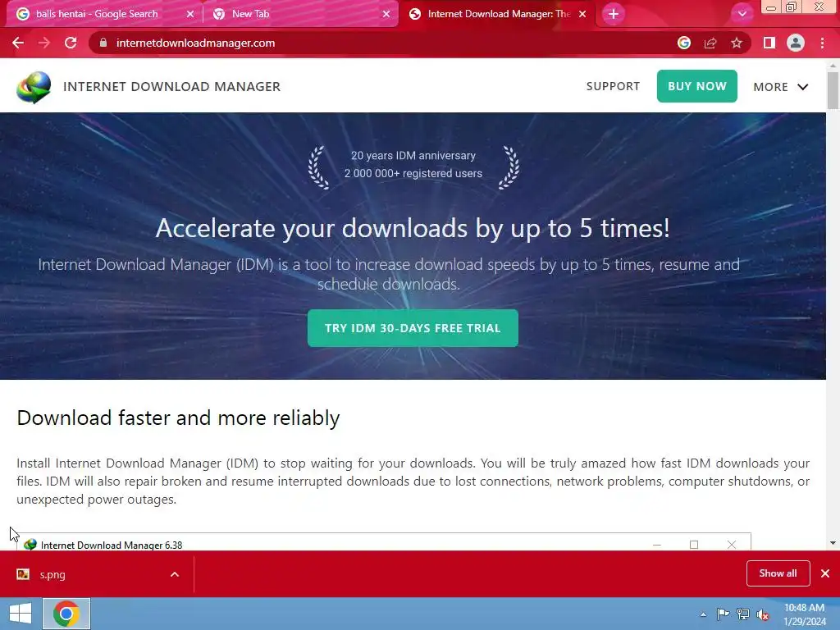Image resolution: width=840 pixels, height=630 pixels.
Task: Click the BUY NOW button
Action: tap(697, 86)
